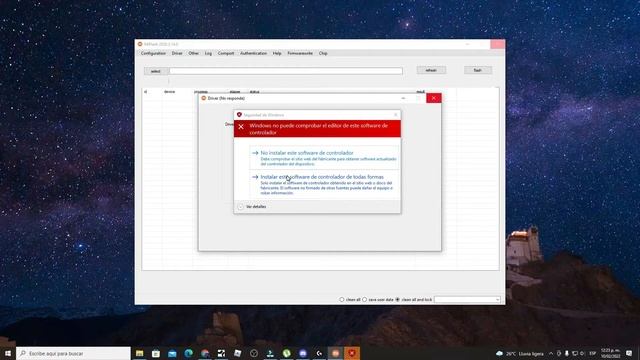Click the network tray icon
640x360 pixels.
tap(575, 353)
